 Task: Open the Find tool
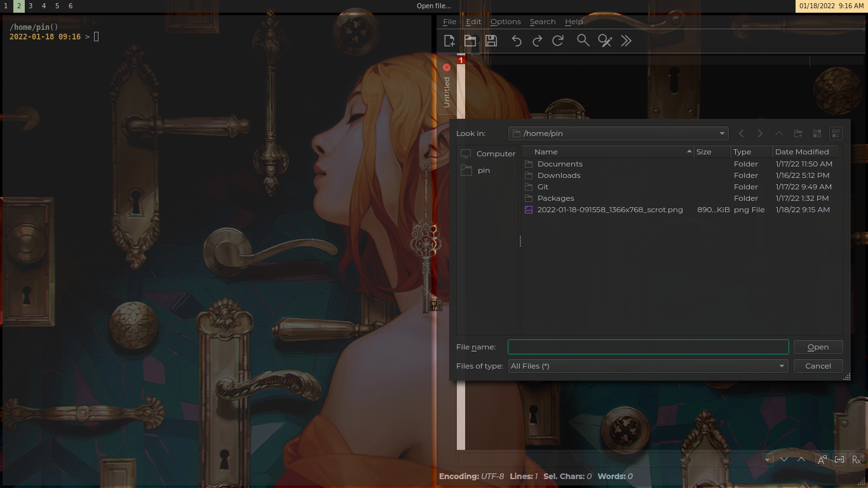pyautogui.click(x=583, y=40)
